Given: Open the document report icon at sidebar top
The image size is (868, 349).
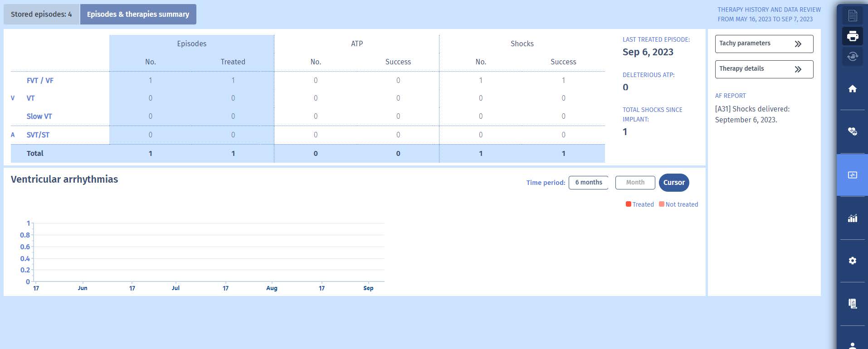Looking at the screenshot, I should [852, 15].
